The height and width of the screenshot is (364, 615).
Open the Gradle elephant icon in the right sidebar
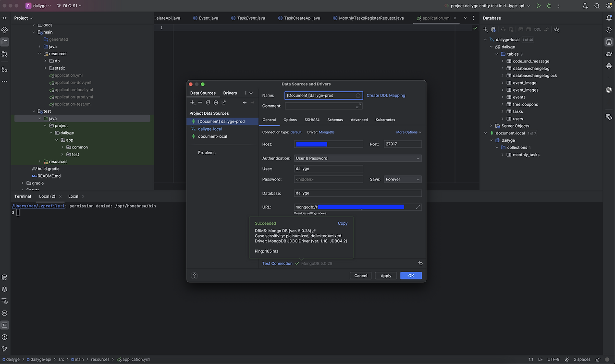(609, 54)
